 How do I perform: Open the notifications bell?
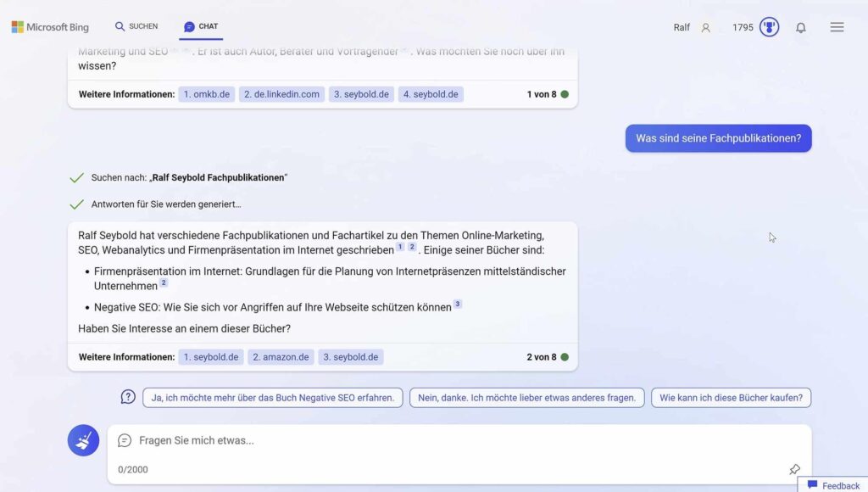click(x=800, y=27)
